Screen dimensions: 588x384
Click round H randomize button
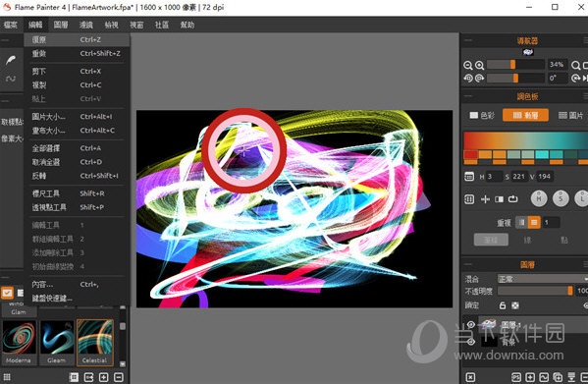click(539, 198)
